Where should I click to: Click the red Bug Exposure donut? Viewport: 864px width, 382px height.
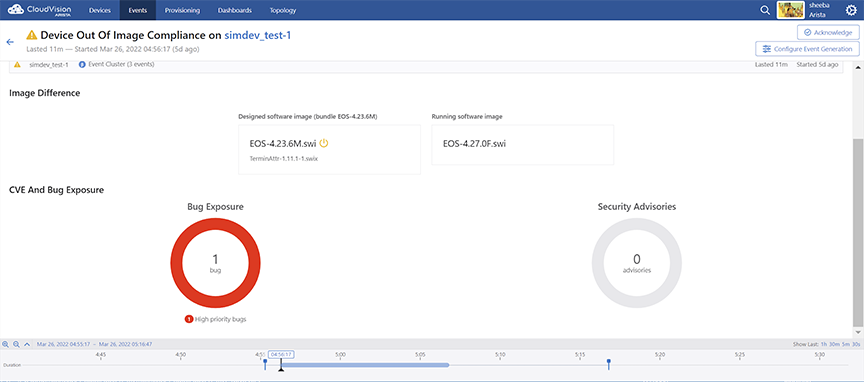[x=215, y=263]
